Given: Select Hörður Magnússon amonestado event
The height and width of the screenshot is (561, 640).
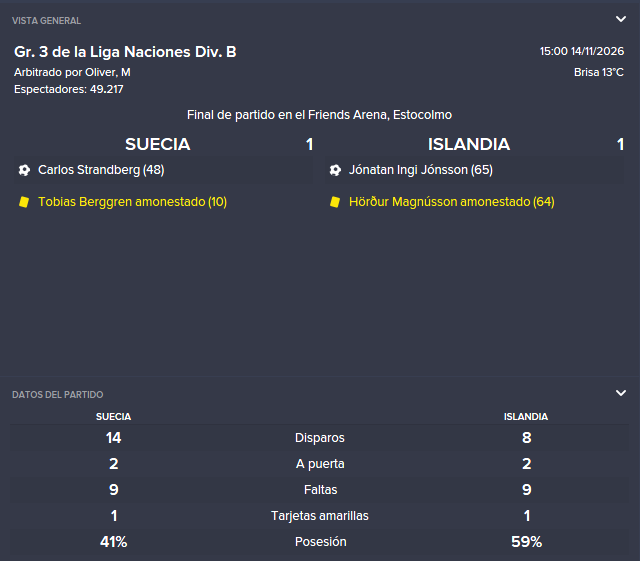Looking at the screenshot, I should pos(451,202).
